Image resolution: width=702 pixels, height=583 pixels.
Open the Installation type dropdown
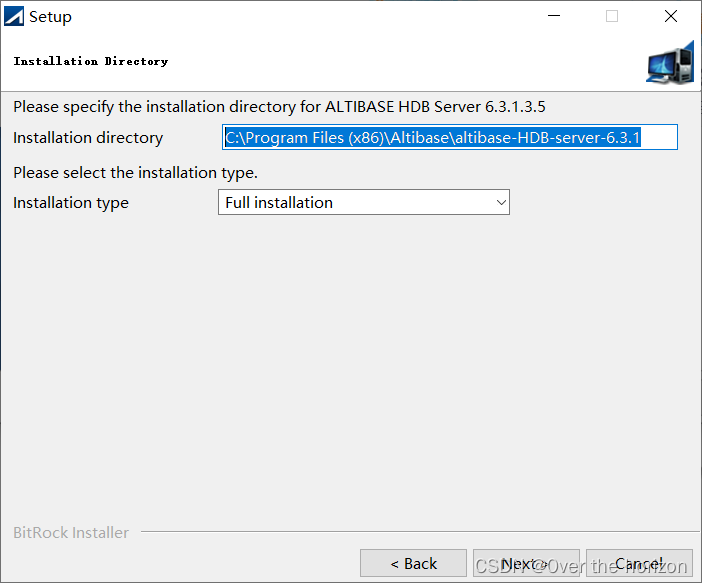coord(364,202)
